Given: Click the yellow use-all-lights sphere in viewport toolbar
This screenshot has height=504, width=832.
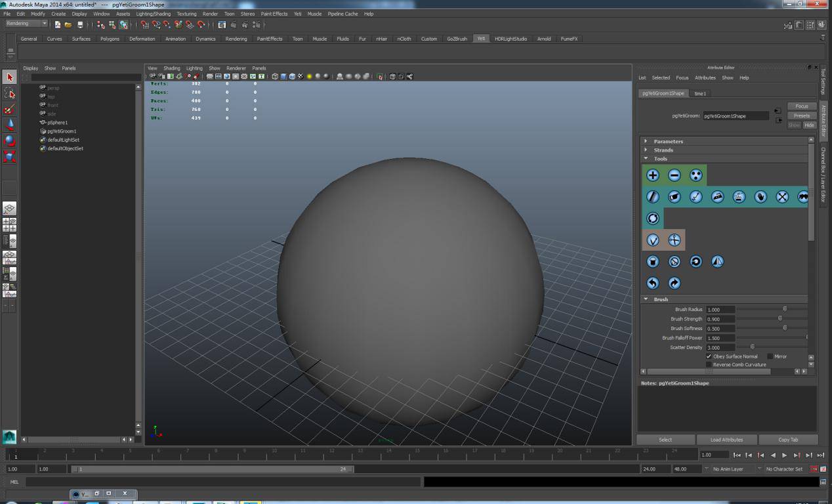Looking at the screenshot, I should [x=309, y=77].
